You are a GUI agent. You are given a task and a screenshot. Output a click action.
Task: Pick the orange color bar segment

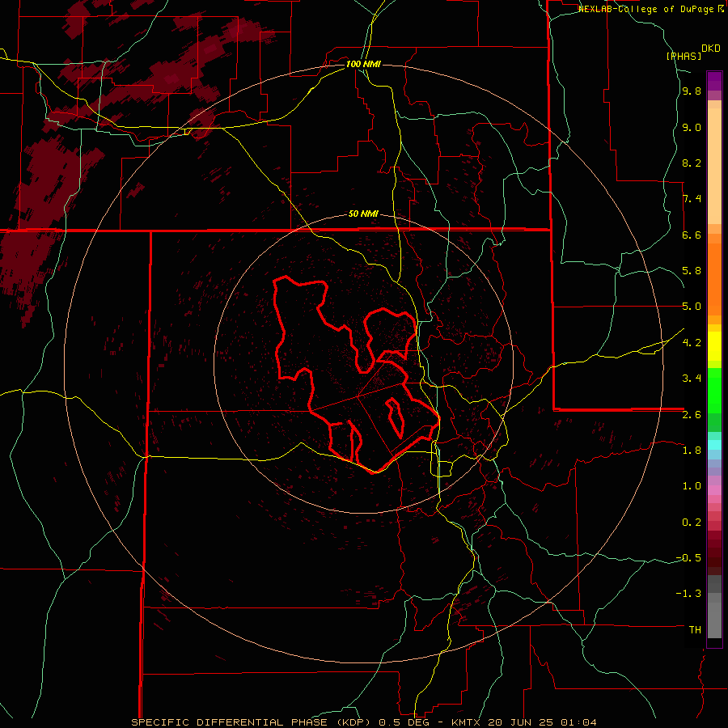pos(714,280)
